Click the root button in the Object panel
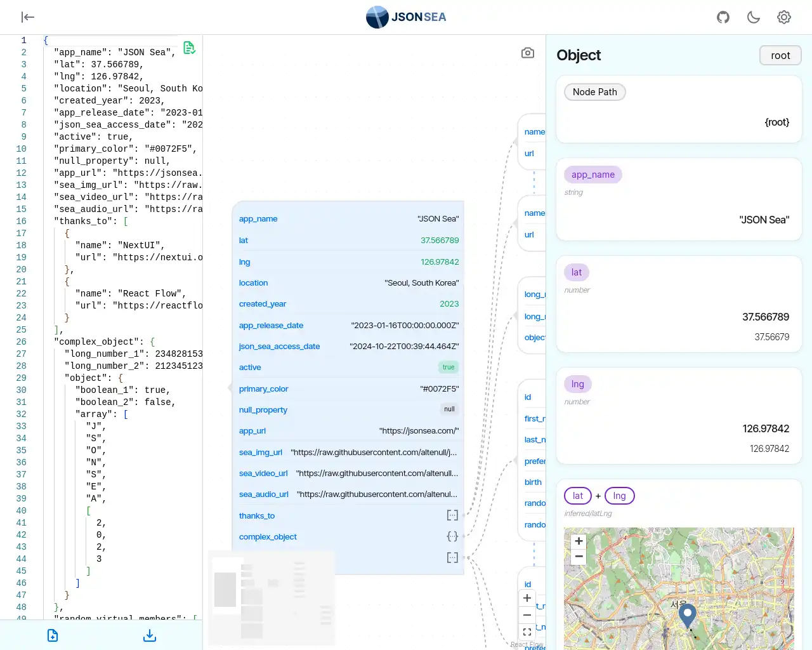 click(780, 55)
